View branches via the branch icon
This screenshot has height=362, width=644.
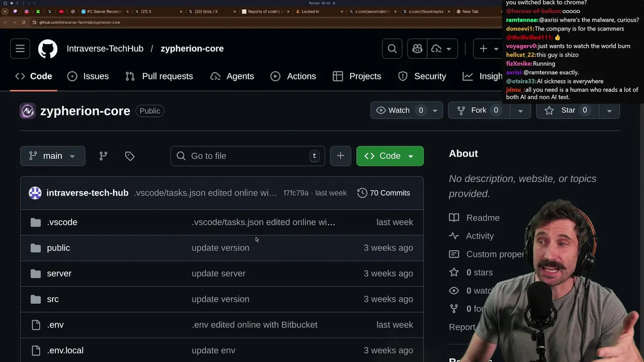(x=103, y=156)
